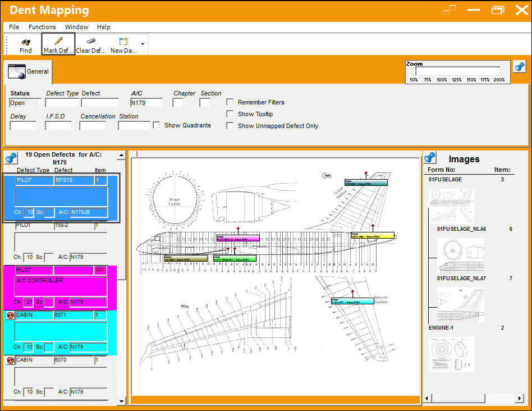Select the CABIN 6071 cyan defect entry
Viewport: 532px width, 411px height.
tap(61, 333)
